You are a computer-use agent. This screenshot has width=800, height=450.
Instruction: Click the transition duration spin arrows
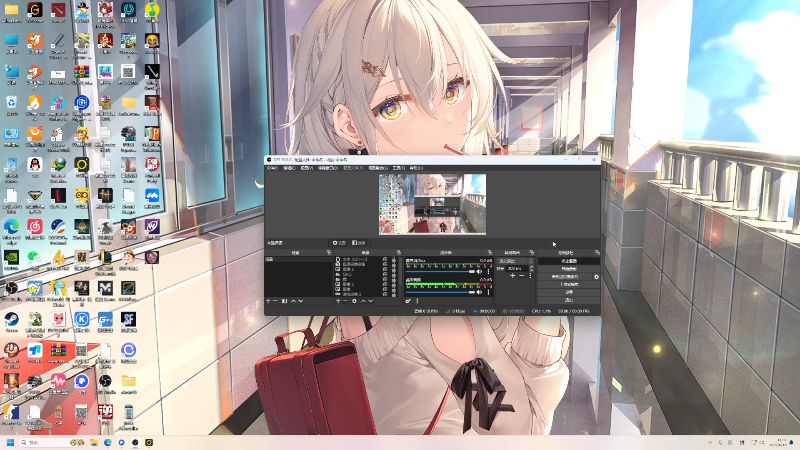pos(532,268)
